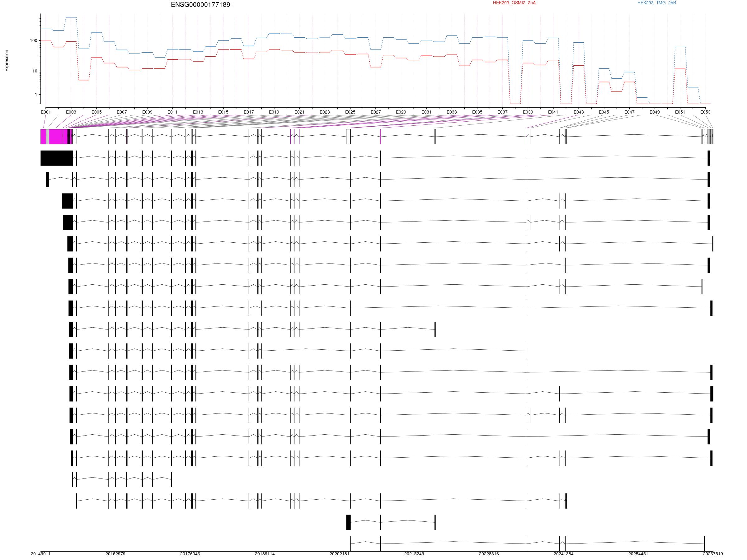Click y-axis tick value 100

pyautogui.click(x=33, y=40)
